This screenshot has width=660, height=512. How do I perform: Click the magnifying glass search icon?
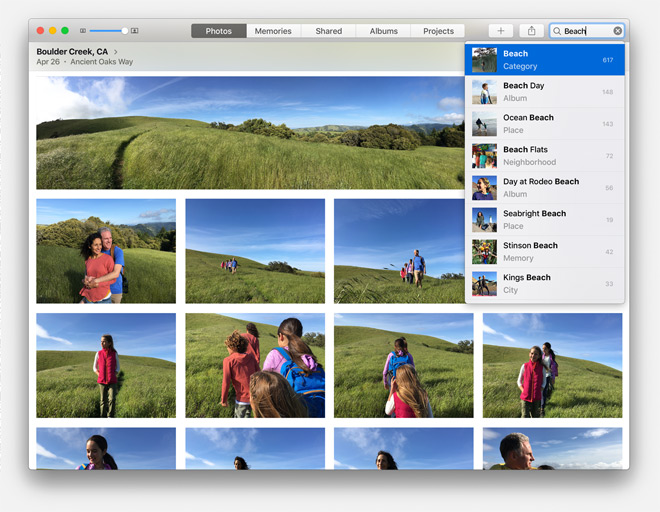(x=557, y=31)
